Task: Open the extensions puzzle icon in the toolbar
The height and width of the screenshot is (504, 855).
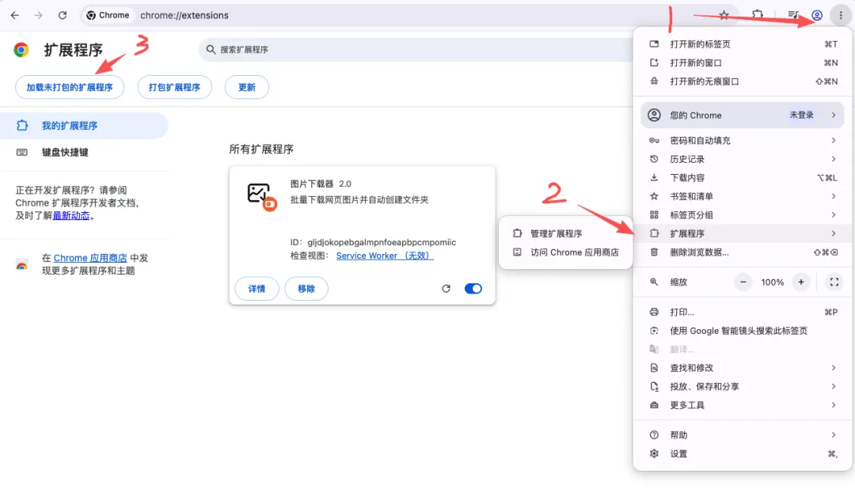Action: (758, 15)
